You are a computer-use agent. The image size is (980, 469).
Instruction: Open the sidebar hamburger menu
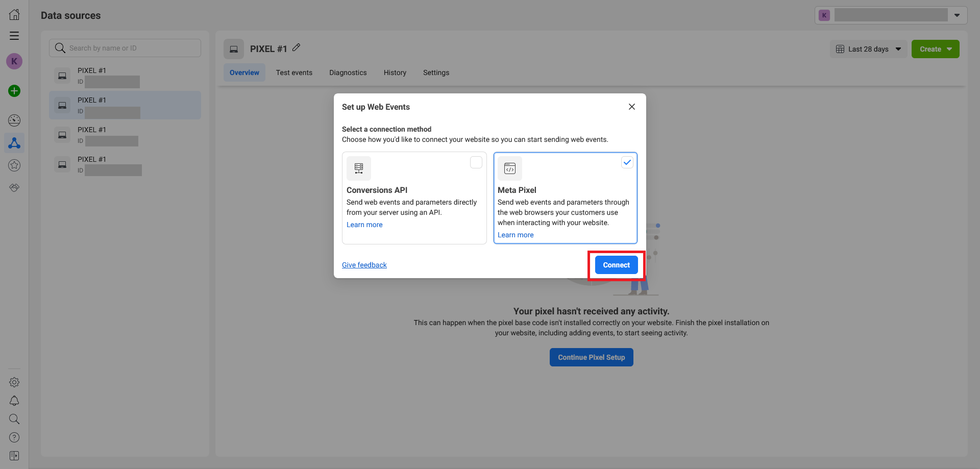(x=14, y=36)
